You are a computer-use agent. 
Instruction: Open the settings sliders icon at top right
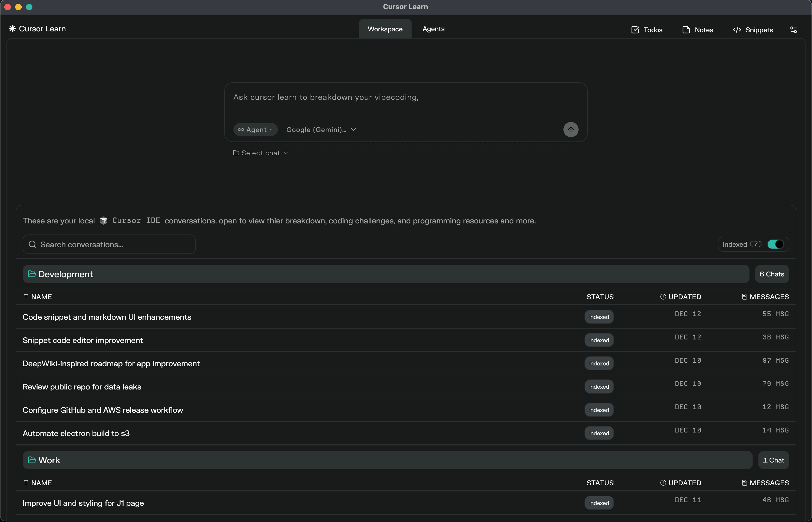(x=793, y=30)
